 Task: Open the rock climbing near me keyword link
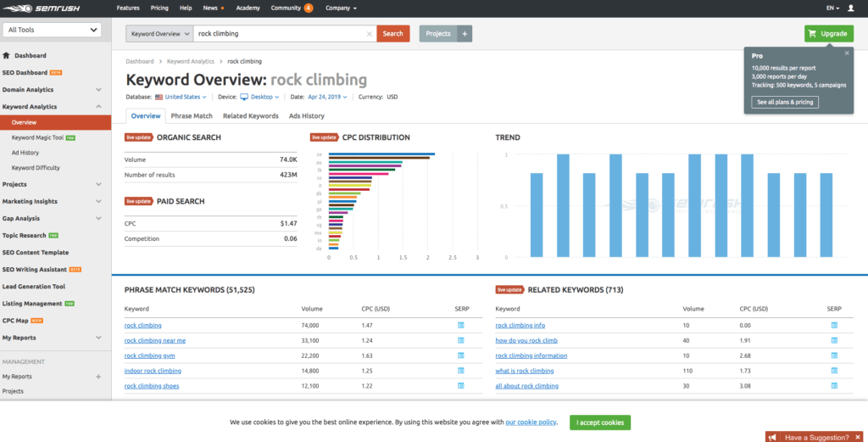[155, 341]
